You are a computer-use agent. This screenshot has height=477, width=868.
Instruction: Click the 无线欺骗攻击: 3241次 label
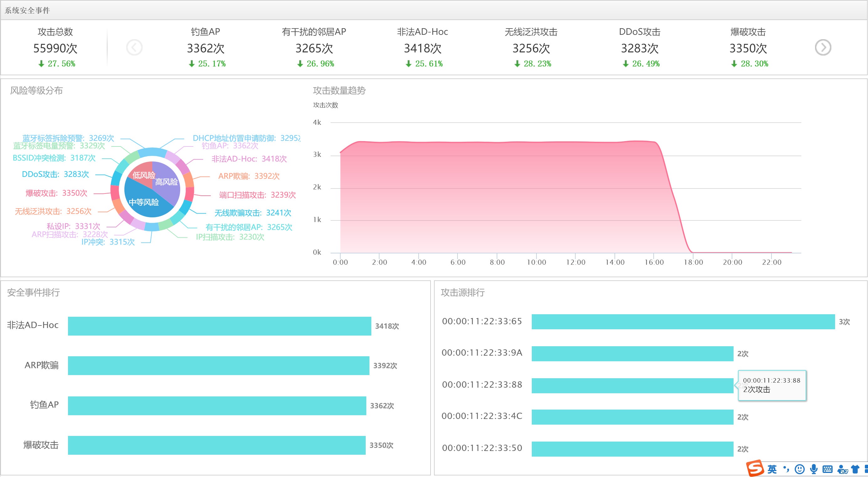[253, 213]
